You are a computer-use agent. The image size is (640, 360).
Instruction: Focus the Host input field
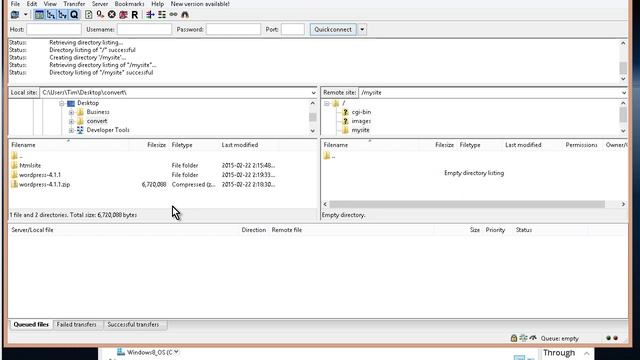tap(54, 29)
